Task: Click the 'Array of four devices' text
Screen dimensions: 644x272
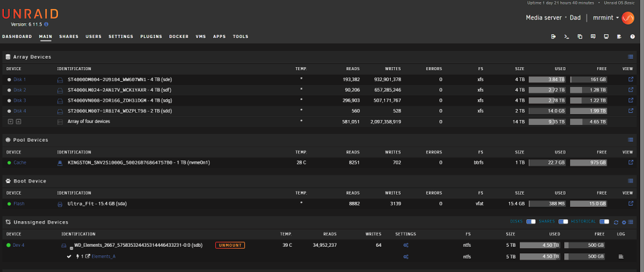Action: pos(89,121)
